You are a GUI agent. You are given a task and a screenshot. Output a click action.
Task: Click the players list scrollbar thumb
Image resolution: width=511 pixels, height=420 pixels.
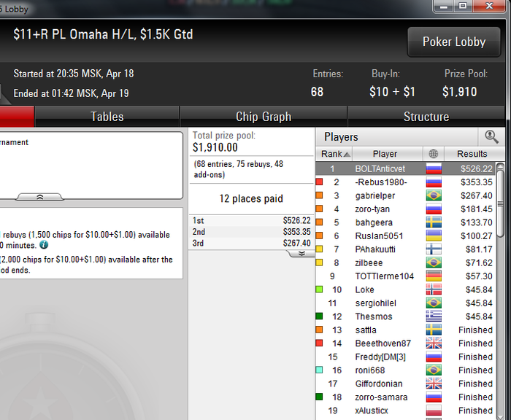(500, 202)
